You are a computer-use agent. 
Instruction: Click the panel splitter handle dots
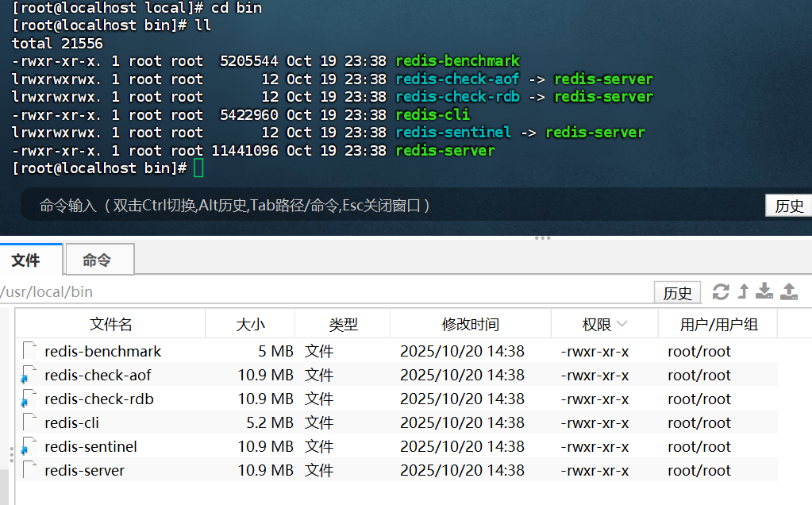pos(542,238)
